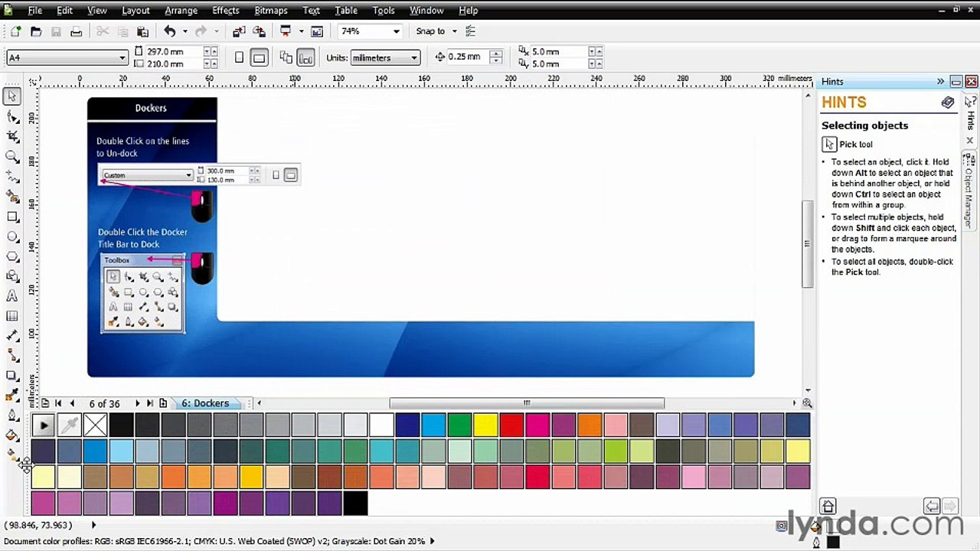Select the Dimension tool

pos(12,336)
